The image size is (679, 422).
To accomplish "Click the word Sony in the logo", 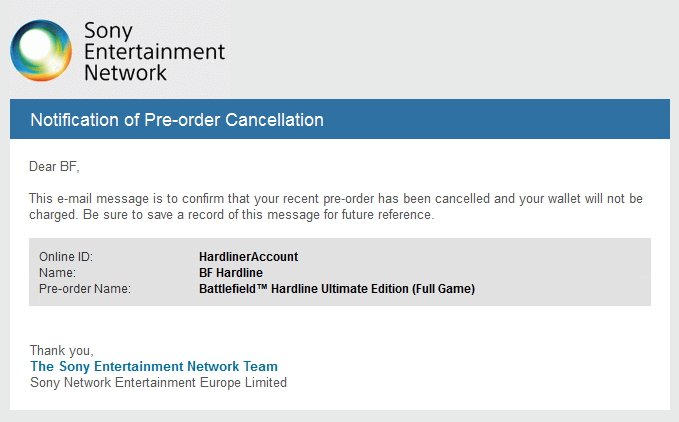I will click(x=108, y=32).
